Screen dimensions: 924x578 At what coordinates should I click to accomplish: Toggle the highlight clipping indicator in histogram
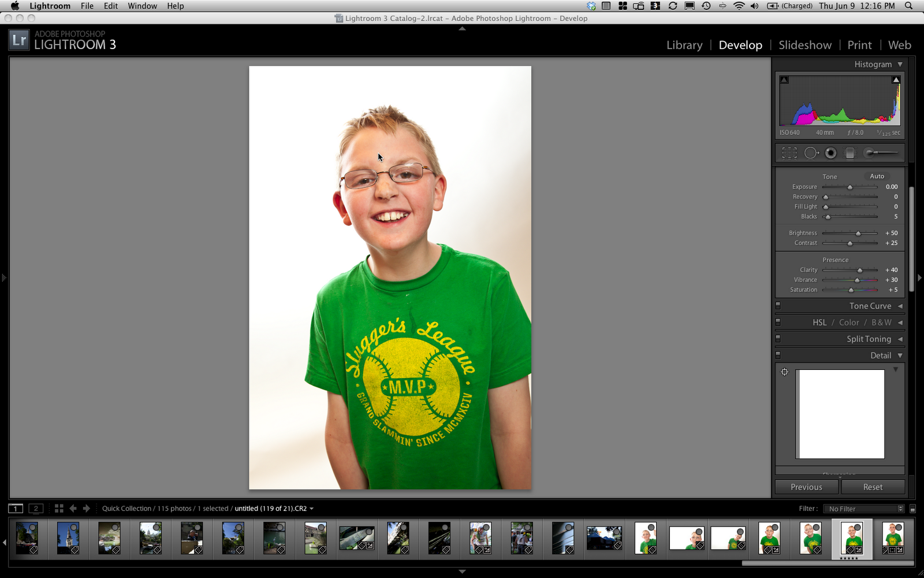(x=896, y=80)
